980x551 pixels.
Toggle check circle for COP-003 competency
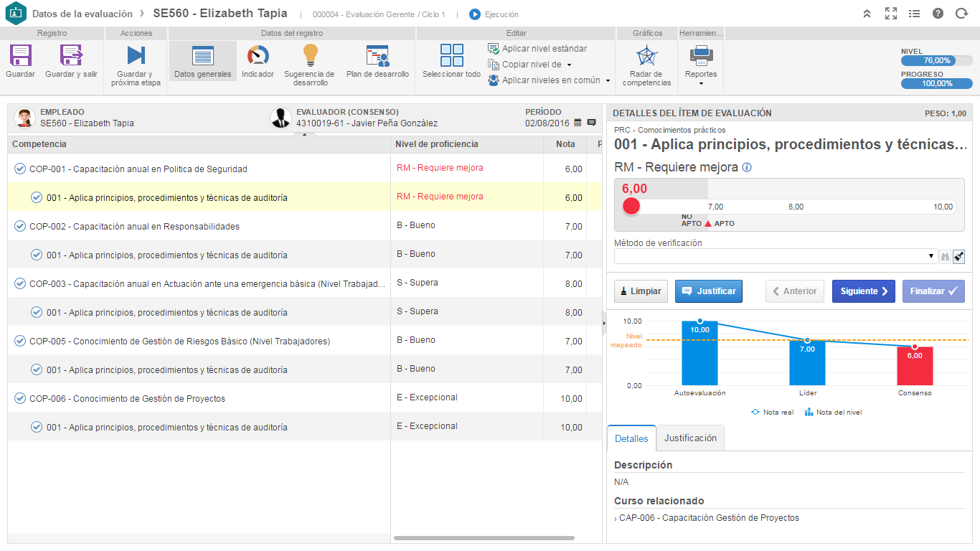pos(20,283)
